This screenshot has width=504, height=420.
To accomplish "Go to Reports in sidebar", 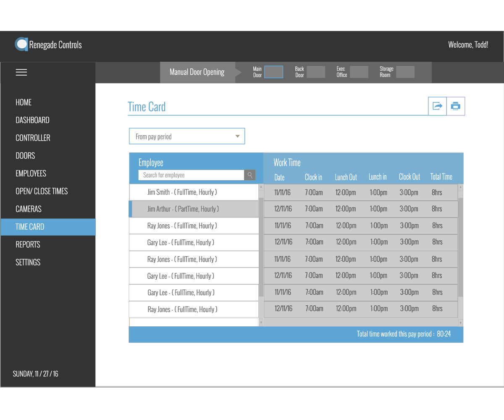I will coord(28,244).
